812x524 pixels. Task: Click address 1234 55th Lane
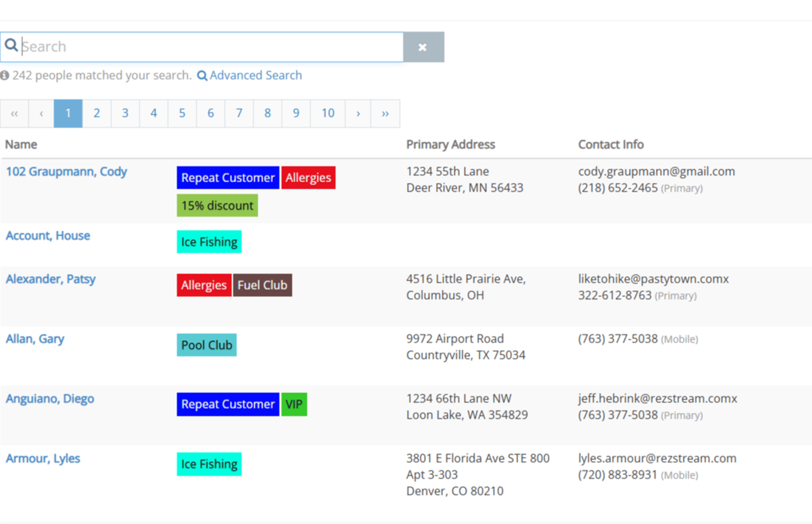[x=448, y=172]
